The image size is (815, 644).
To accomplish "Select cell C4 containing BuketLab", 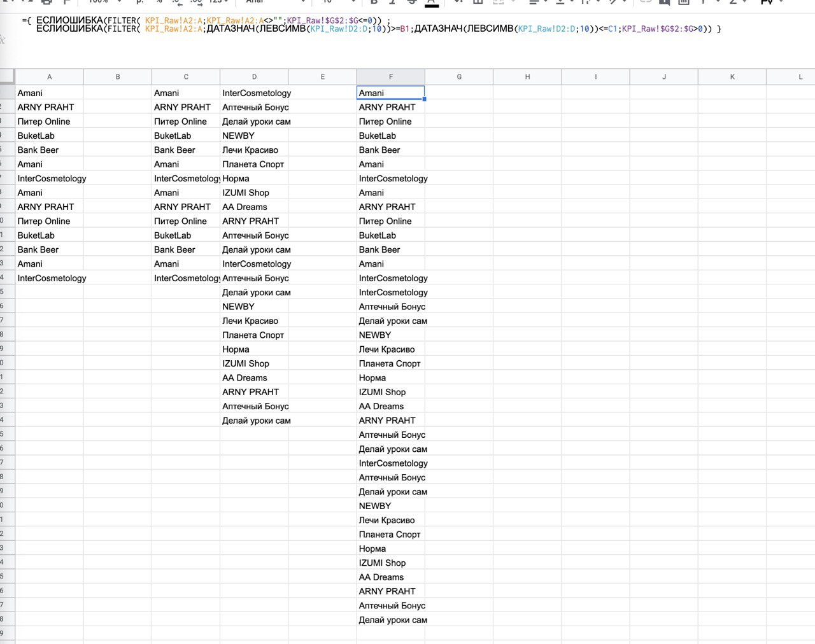I will tap(186, 136).
